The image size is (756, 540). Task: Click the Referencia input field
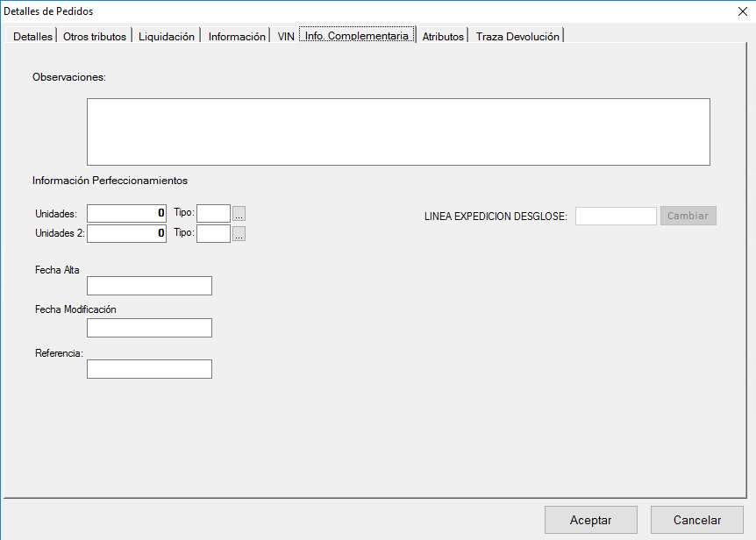click(x=149, y=369)
